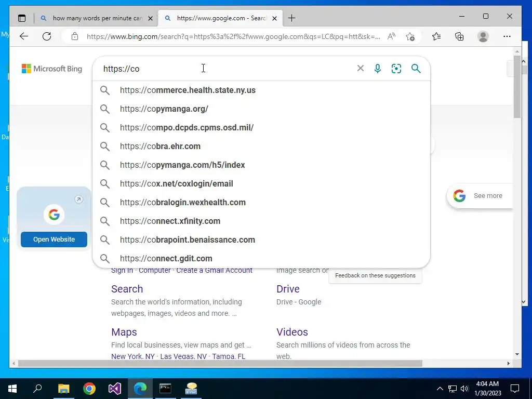This screenshot has height=399, width=532.
Task: Click the vertical scrollbar thumb
Action: point(517,87)
